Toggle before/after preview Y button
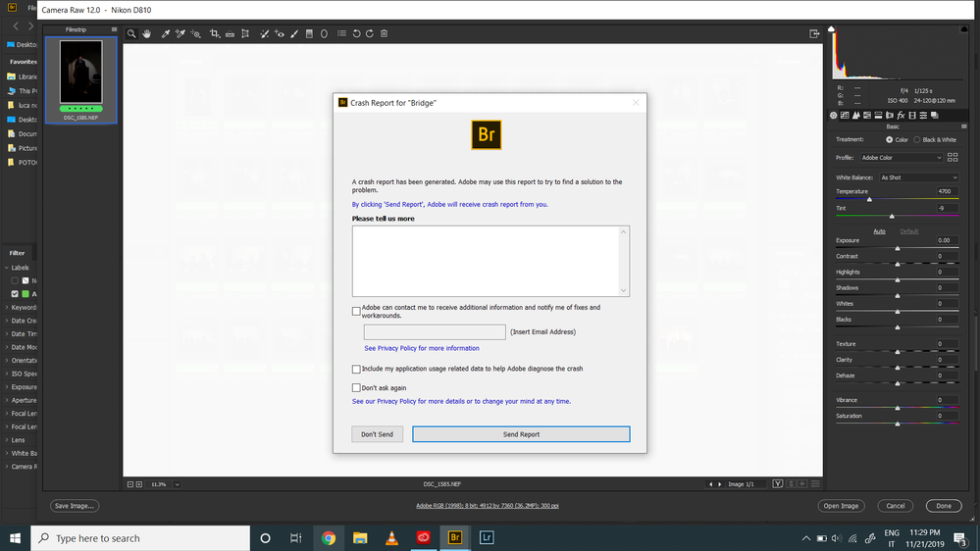 click(x=778, y=484)
